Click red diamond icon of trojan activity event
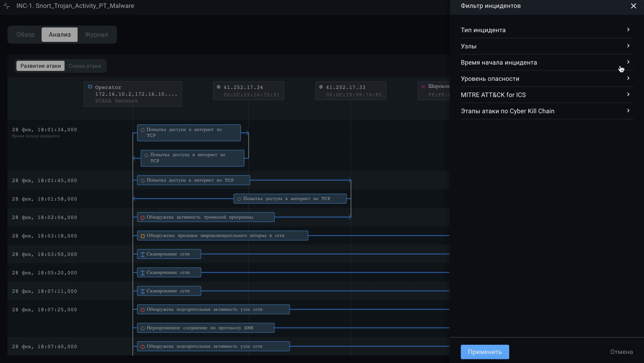The width and height of the screenshot is (644, 363). coord(142,217)
